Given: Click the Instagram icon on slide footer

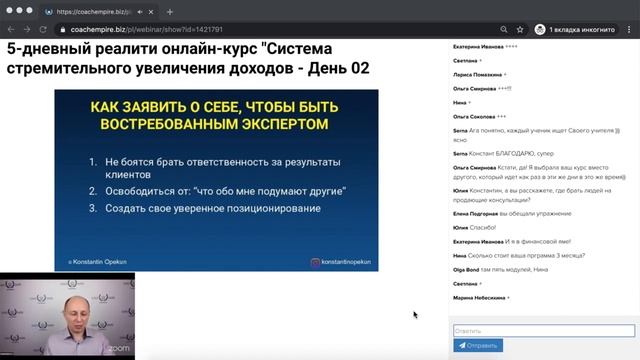Looking at the screenshot, I should point(315,262).
